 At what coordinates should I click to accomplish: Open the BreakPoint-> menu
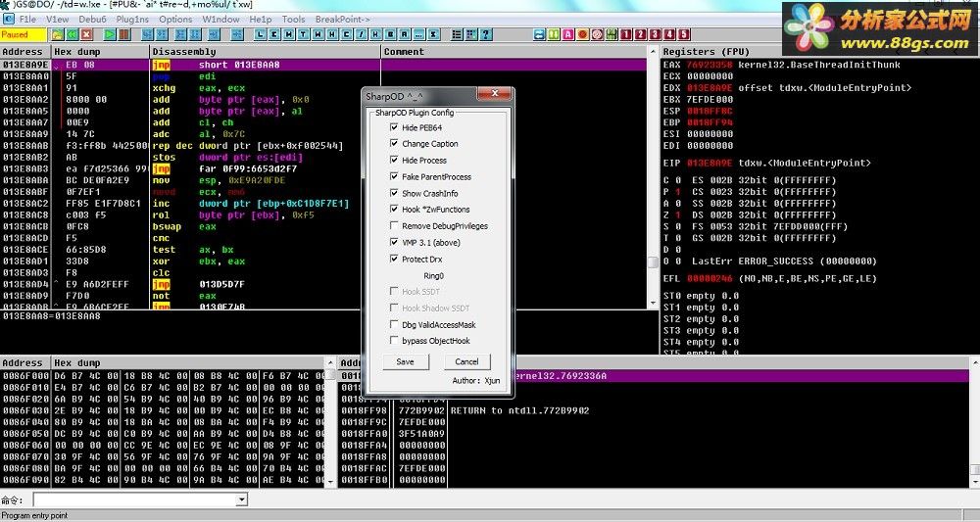342,20
